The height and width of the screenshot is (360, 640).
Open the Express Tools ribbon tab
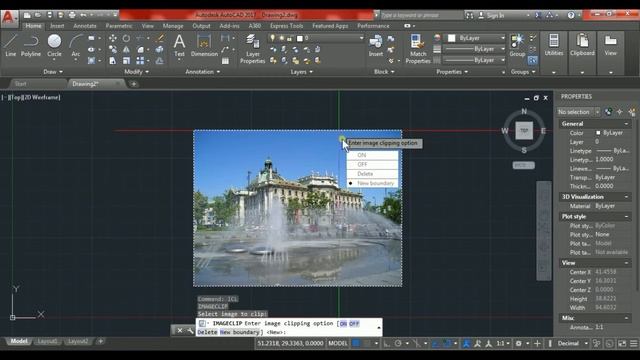(287, 26)
